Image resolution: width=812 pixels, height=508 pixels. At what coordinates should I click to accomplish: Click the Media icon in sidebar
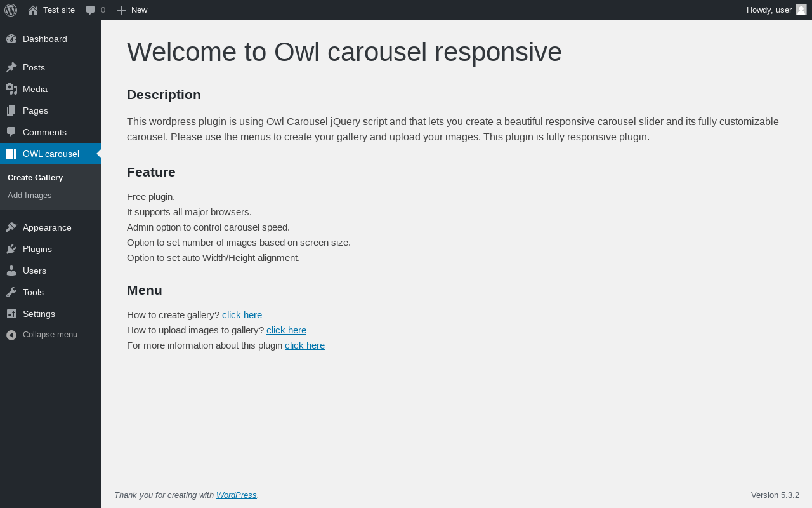click(11, 89)
